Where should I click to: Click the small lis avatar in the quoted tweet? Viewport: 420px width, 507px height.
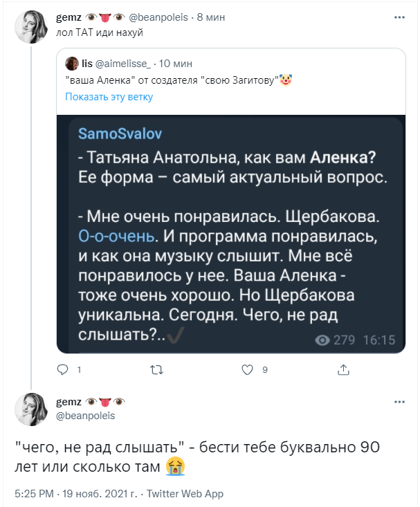[x=71, y=64]
